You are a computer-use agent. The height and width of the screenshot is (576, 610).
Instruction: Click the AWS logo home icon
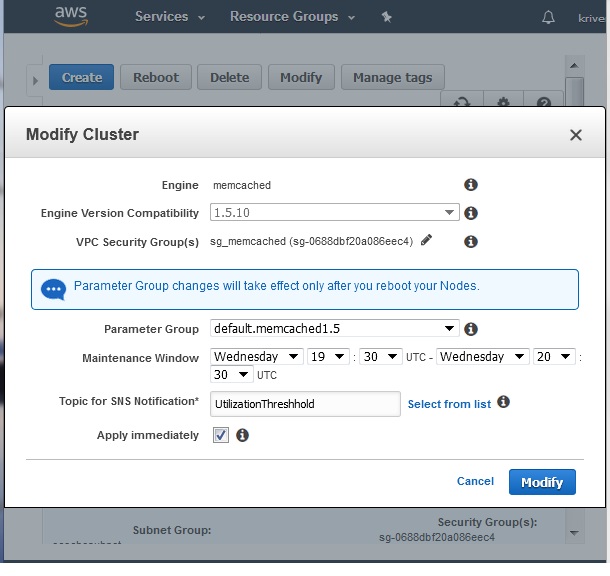pyautogui.click(x=72, y=16)
